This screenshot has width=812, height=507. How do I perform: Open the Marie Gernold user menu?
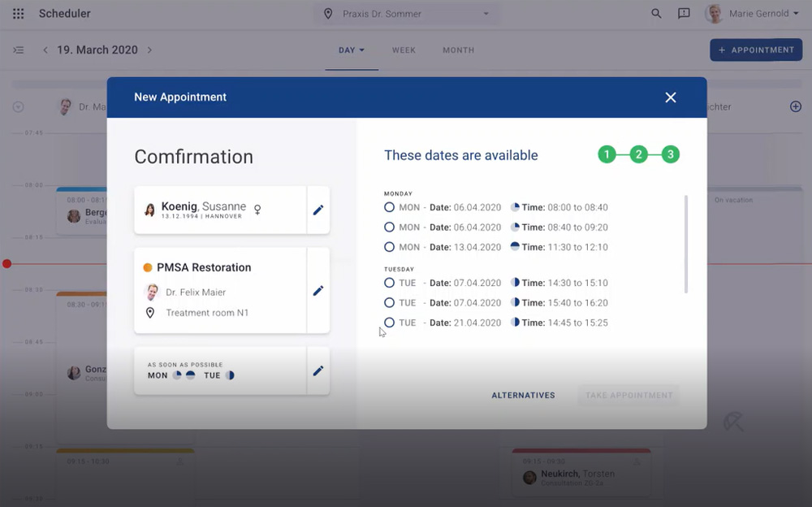(x=752, y=14)
